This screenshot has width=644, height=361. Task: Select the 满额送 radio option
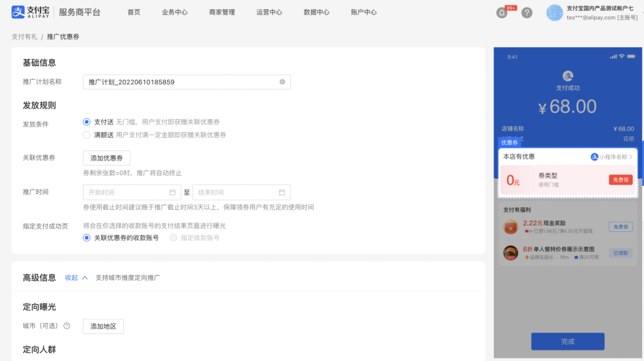86,135
